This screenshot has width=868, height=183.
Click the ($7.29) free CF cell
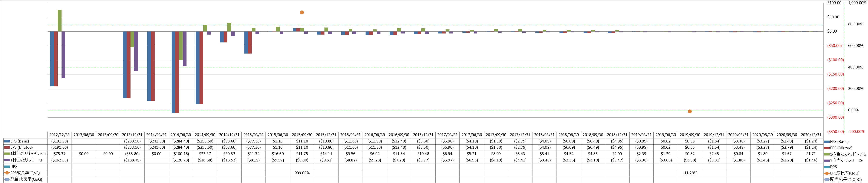pos(399,160)
